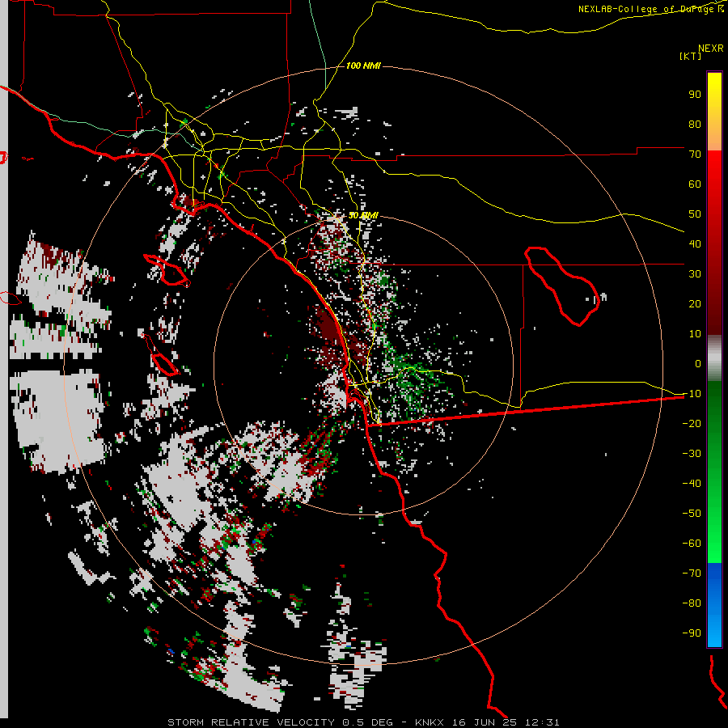Click the positive 30 knot scale value

coord(695,274)
